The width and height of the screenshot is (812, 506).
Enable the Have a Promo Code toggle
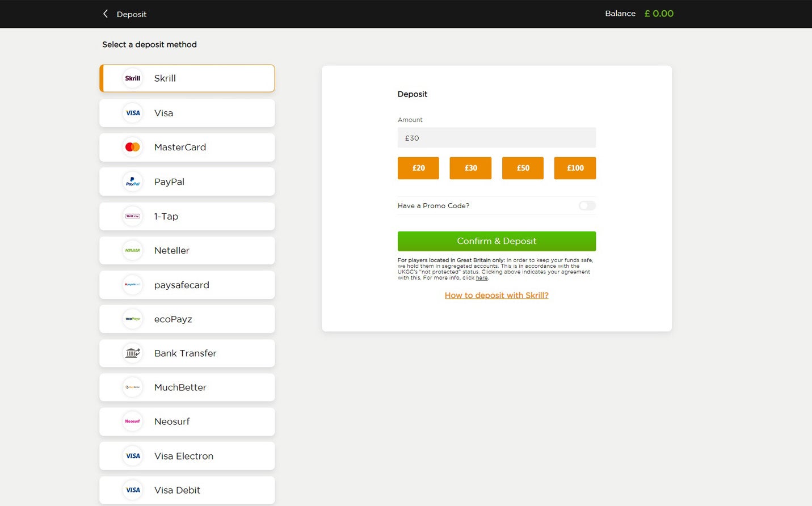[587, 206]
